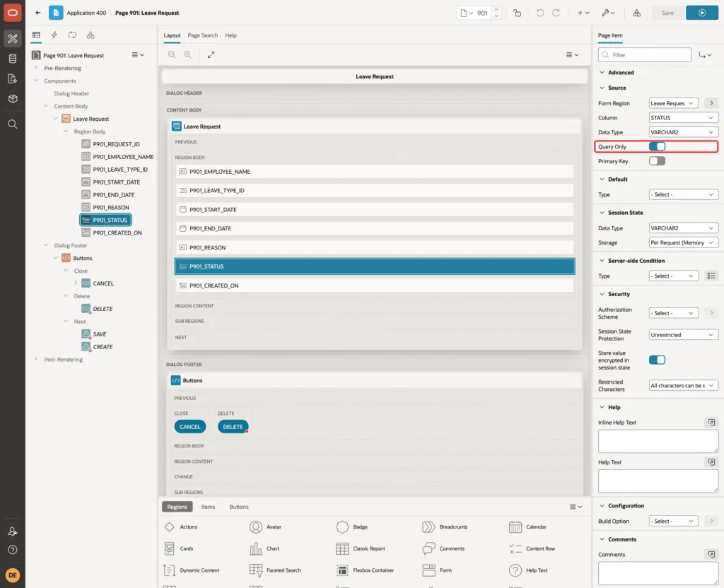
Task: Click the search magnifier in left sidebar
Action: 13,124
